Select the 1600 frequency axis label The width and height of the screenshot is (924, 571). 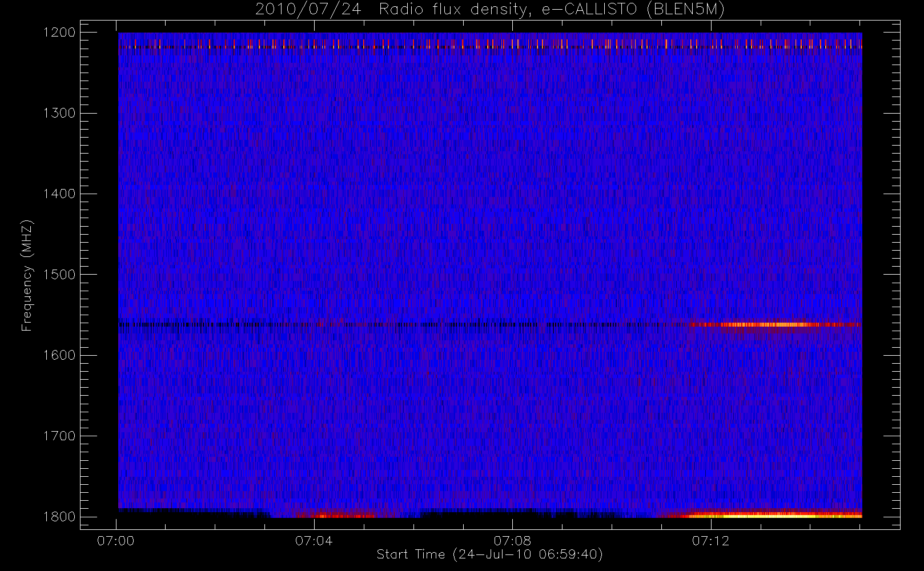coord(59,355)
